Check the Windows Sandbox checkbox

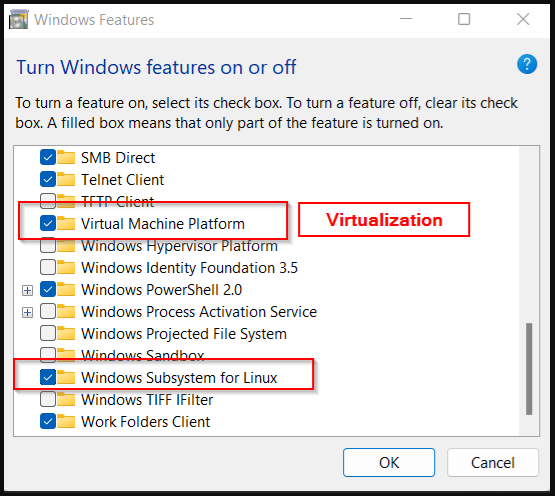pyautogui.click(x=48, y=355)
